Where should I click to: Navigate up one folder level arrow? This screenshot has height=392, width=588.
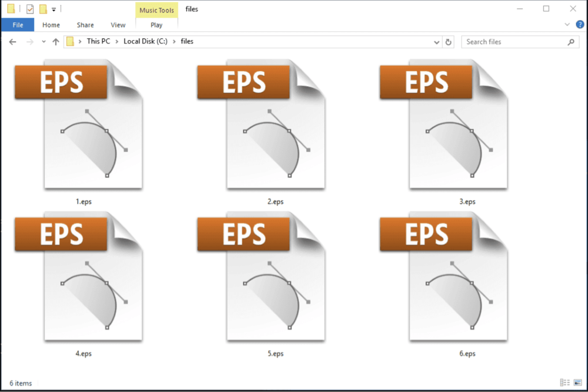click(56, 42)
